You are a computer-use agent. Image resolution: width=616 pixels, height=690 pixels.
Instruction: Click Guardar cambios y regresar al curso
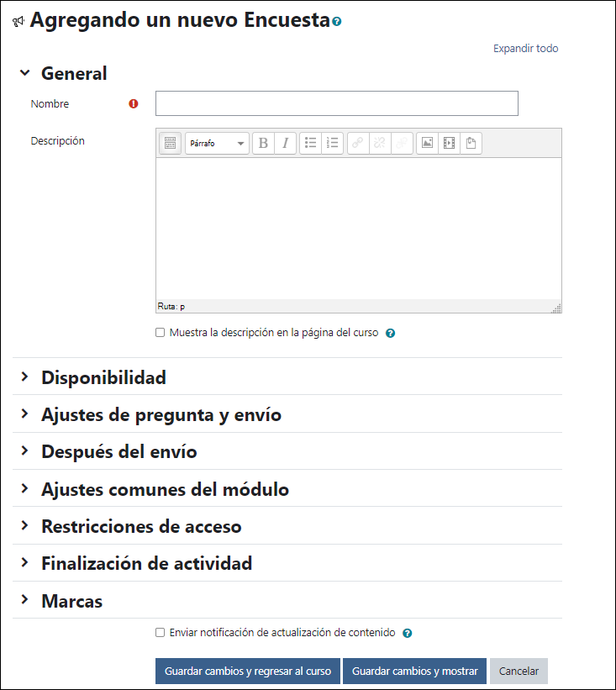(x=248, y=671)
